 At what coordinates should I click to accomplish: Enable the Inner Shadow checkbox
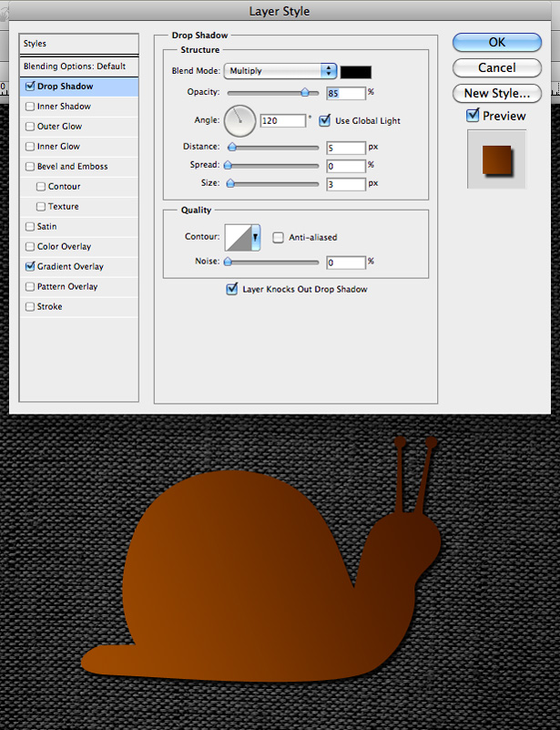click(30, 107)
